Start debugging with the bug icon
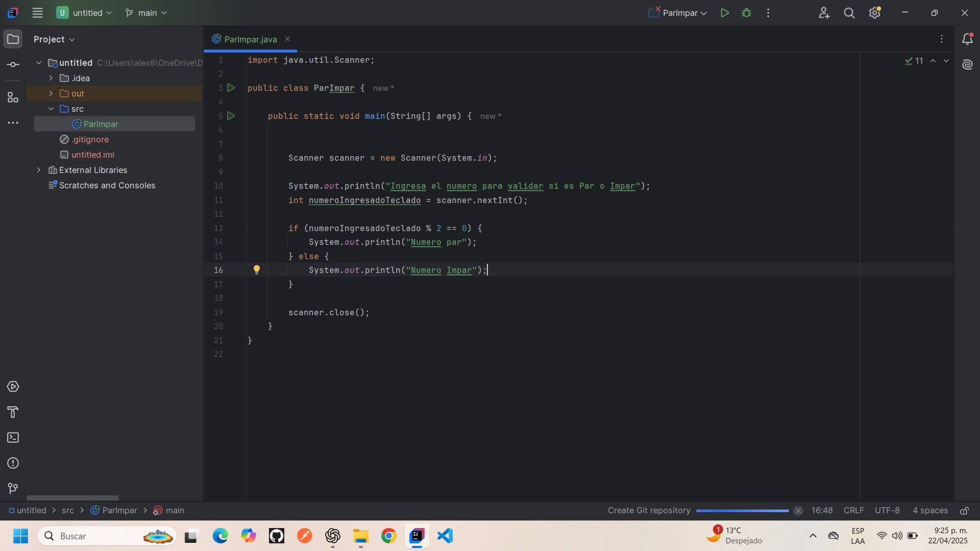 tap(746, 13)
